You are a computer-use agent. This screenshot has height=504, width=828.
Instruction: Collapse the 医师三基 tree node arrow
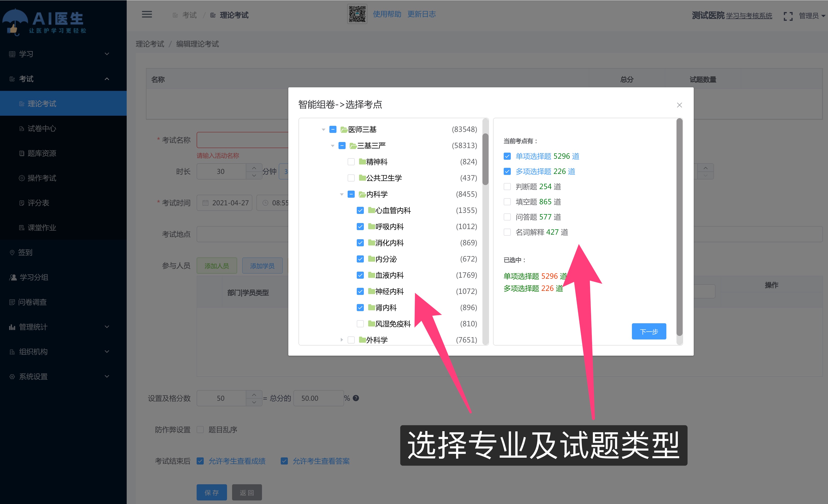[323, 130]
